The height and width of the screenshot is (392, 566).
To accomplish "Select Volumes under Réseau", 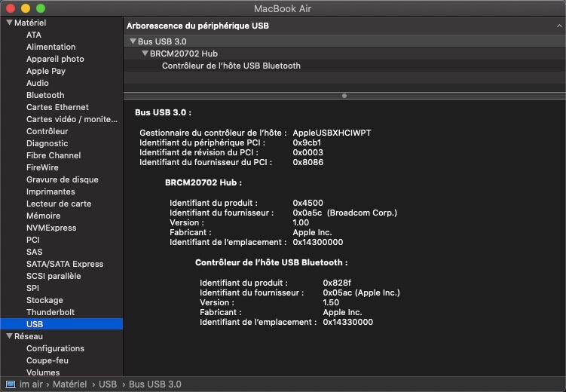I will [43, 372].
